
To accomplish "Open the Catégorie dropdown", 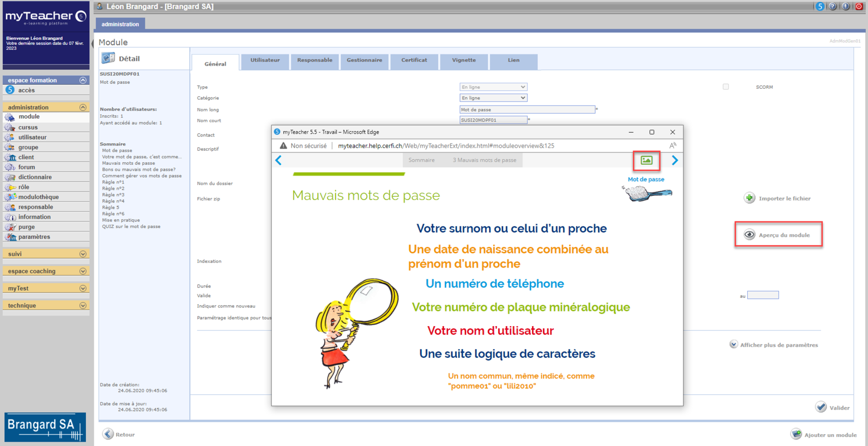I will pos(493,98).
